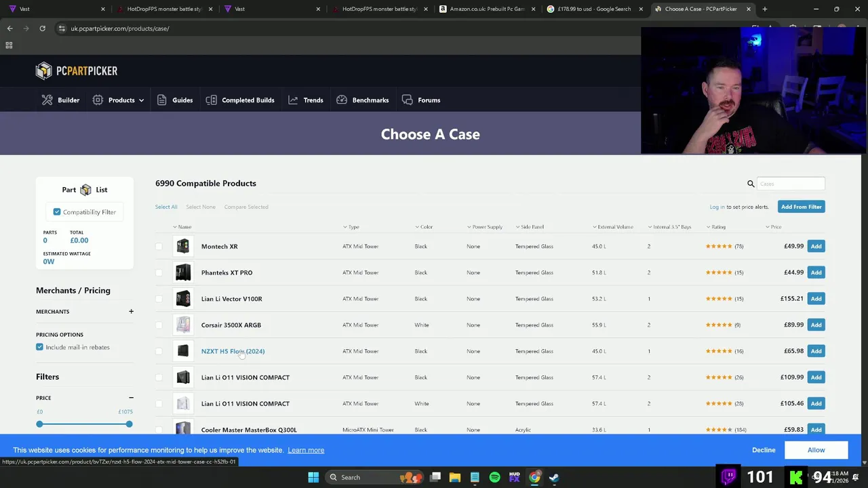This screenshot has height=488, width=868.
Task: Open the Phanteks XT PRO thumbnail
Action: tap(182, 272)
